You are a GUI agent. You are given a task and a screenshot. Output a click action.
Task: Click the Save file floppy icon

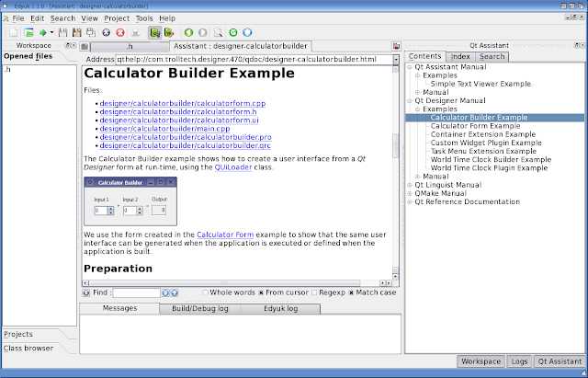[62, 33]
